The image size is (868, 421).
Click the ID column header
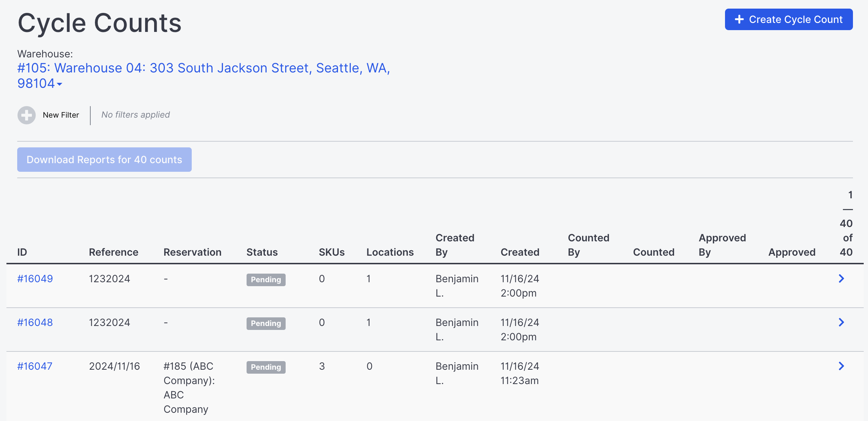(x=22, y=252)
